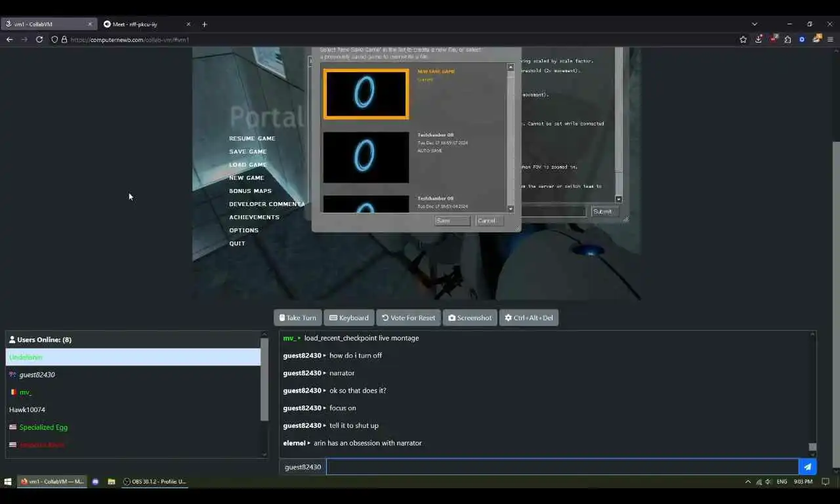Click the address bar URL

[x=129, y=39]
